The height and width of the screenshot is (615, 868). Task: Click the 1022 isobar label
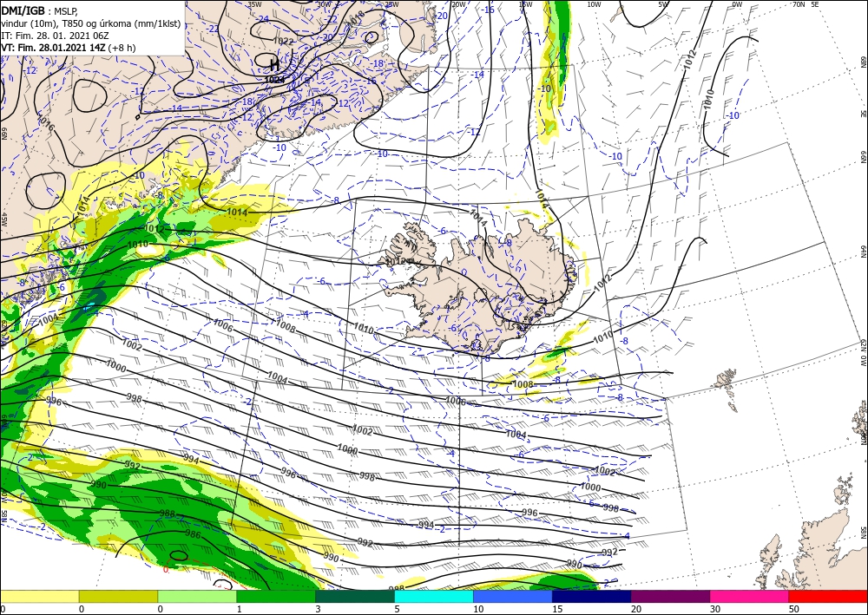tap(284, 42)
